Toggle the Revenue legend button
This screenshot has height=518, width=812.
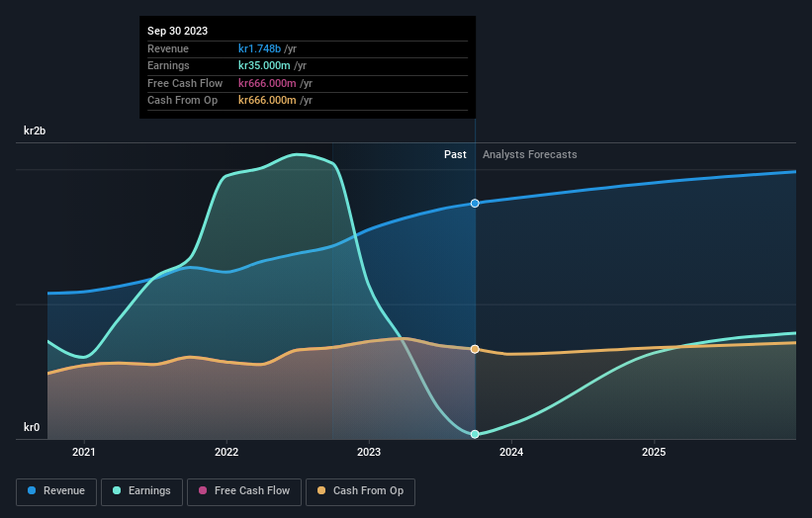pyautogui.click(x=56, y=491)
